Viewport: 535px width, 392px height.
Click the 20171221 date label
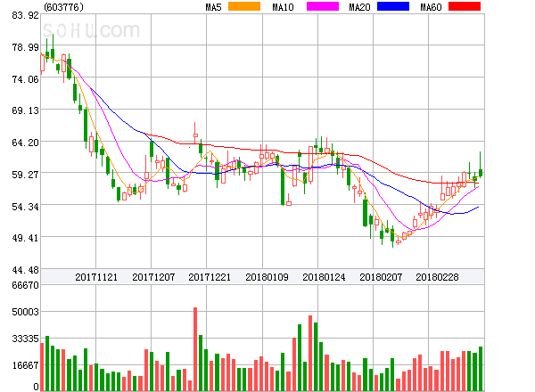pos(210,277)
